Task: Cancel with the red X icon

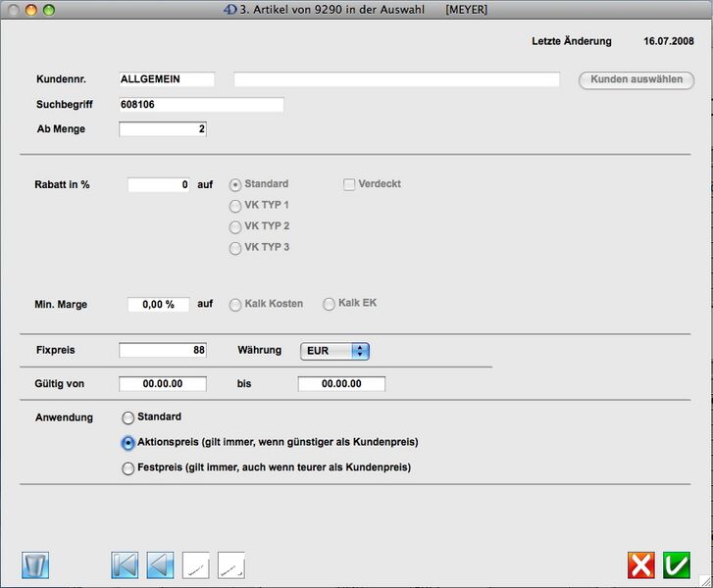Action: point(641,565)
